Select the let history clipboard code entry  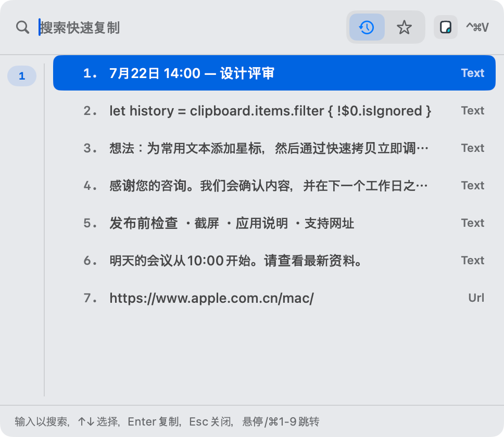tap(274, 111)
